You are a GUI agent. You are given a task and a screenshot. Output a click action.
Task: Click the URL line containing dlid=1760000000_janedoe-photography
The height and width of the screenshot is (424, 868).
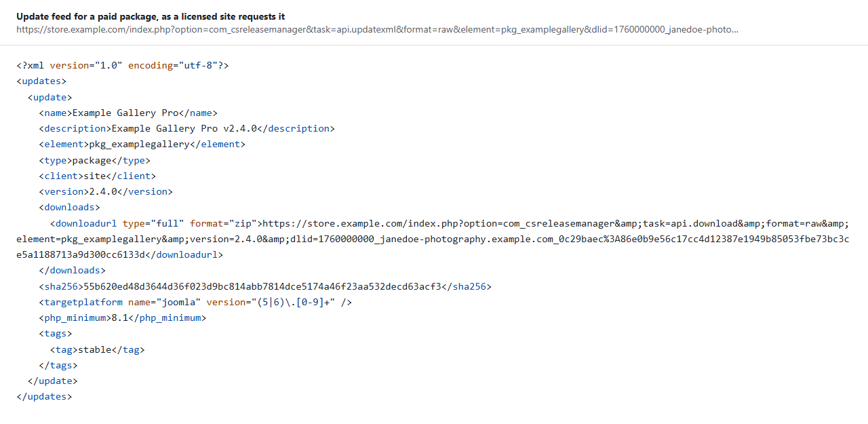click(x=433, y=239)
